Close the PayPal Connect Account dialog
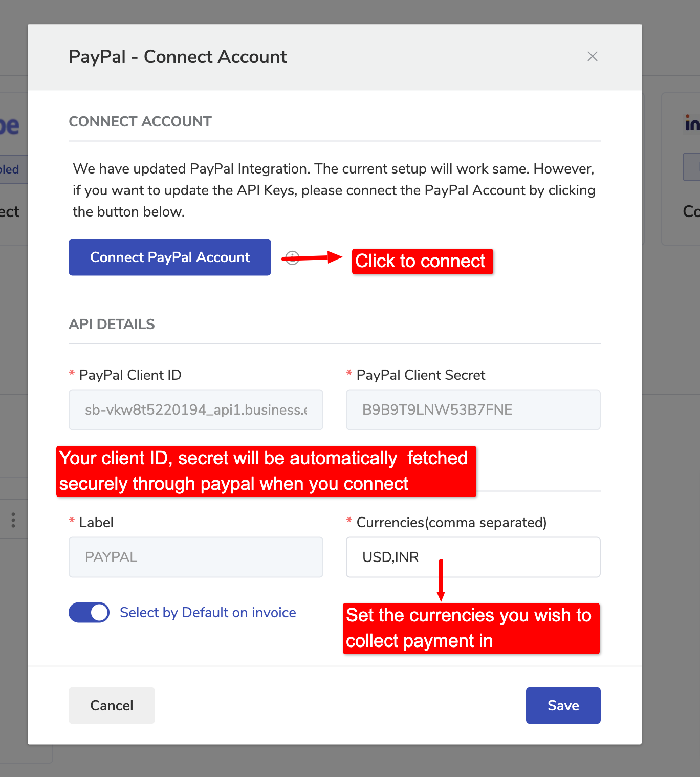This screenshot has width=700, height=777. click(x=592, y=56)
